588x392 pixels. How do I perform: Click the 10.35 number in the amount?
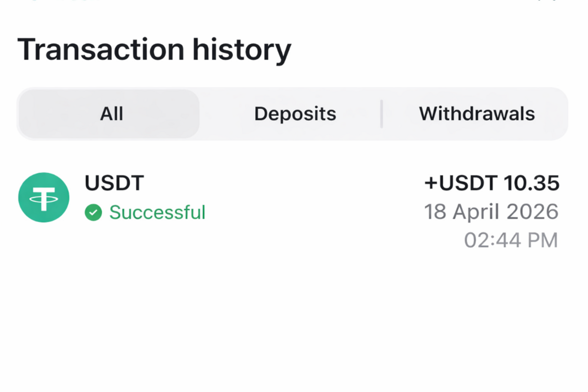pos(532,184)
